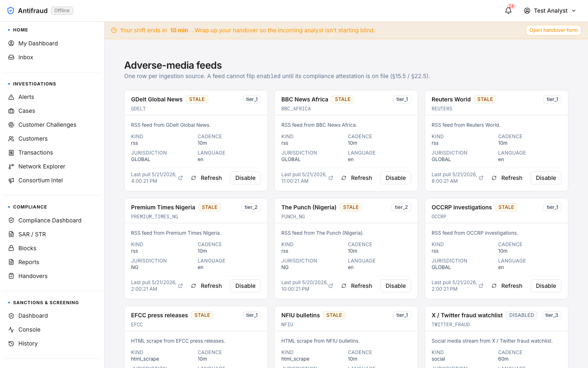
Task: Click the Consortium Intel megaphone icon
Action: tap(11, 180)
